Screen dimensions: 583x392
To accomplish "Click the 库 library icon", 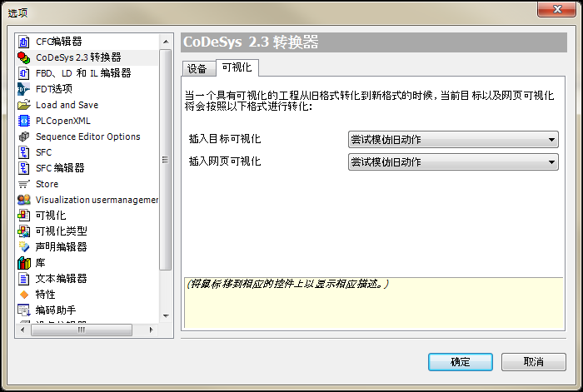I will pos(24,263).
